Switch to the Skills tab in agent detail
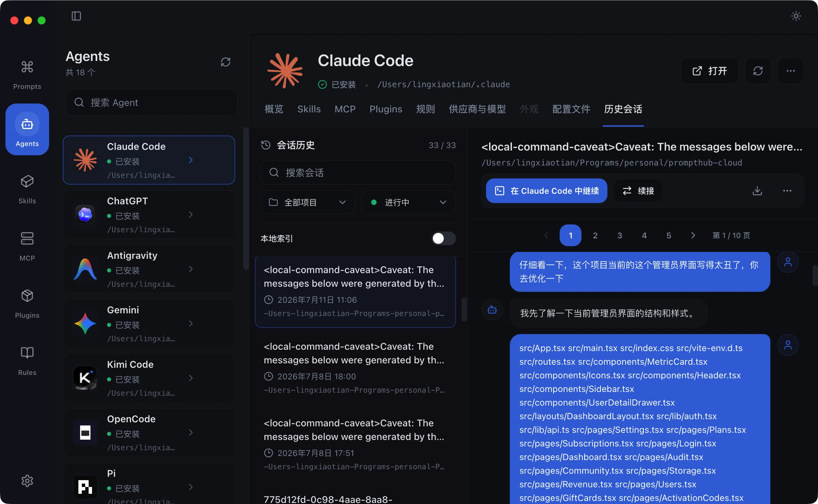This screenshot has width=818, height=504. (x=309, y=109)
